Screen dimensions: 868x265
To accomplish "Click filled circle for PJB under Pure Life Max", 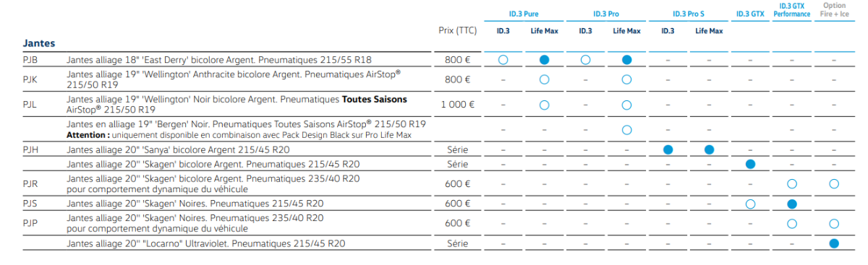I will coord(545,60).
